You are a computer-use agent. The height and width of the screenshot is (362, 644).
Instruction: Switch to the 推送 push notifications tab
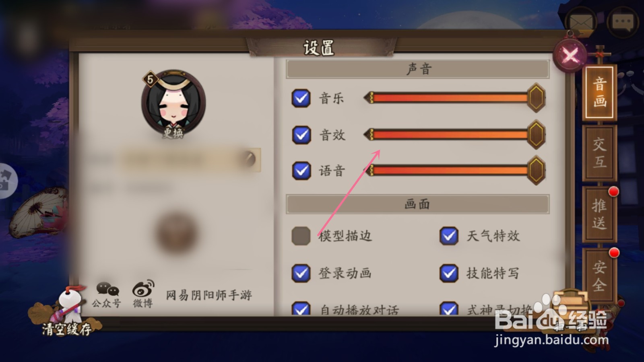[x=599, y=214]
